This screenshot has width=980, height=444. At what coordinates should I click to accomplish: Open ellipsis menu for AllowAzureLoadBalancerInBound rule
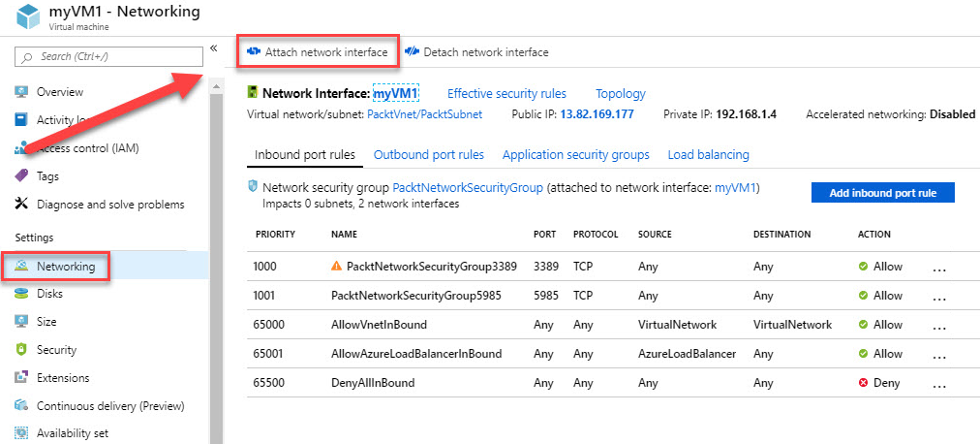938,356
